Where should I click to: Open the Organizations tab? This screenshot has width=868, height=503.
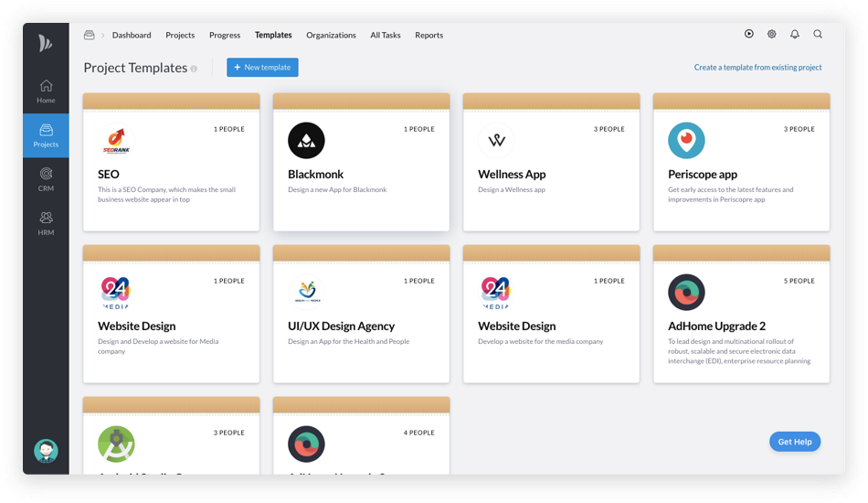[331, 35]
